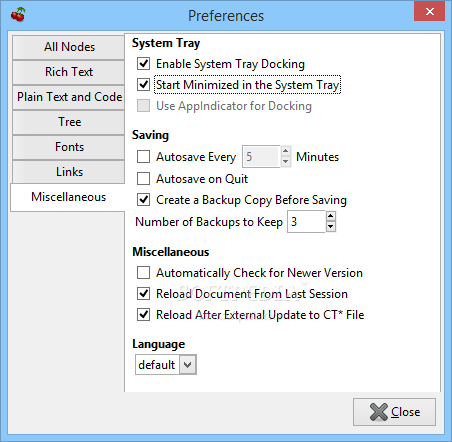This screenshot has width=452, height=442.
Task: Uncheck Start Minimized in the System Tray
Action: pyautogui.click(x=143, y=84)
